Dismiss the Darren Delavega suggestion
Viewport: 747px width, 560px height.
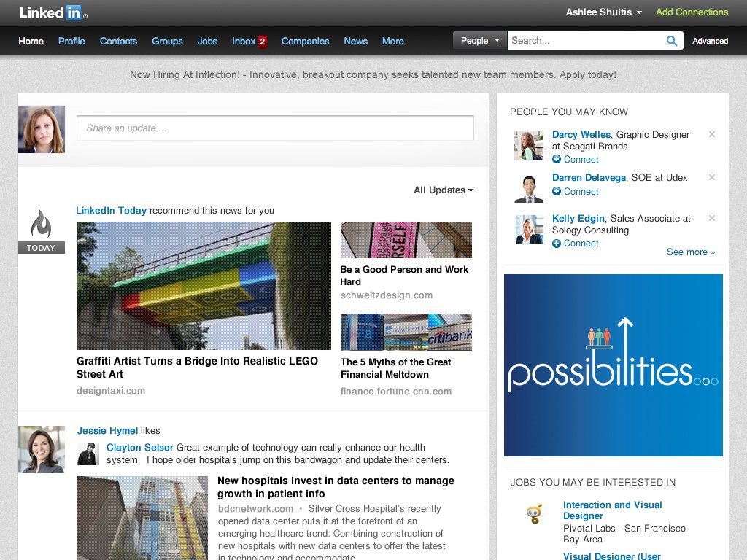(712, 177)
